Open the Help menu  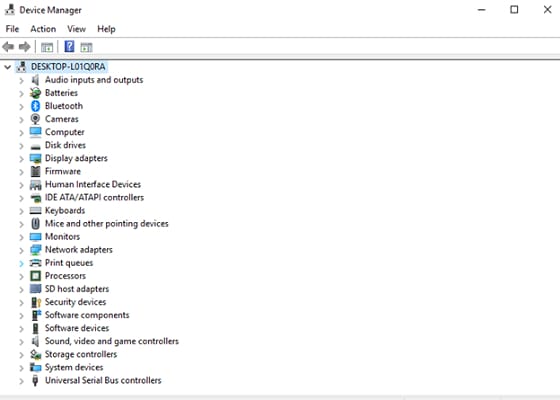pos(106,29)
